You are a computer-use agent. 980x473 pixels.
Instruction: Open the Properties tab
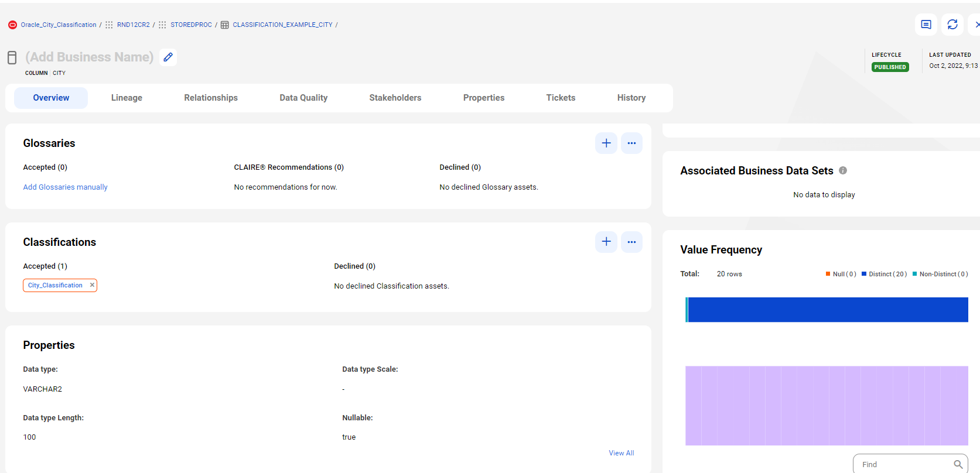[x=484, y=98]
